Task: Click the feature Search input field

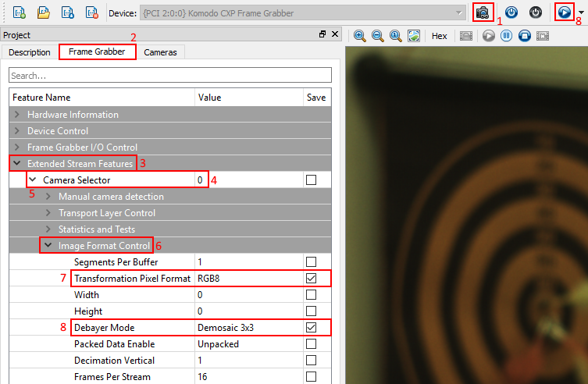Action: pyautogui.click(x=169, y=76)
